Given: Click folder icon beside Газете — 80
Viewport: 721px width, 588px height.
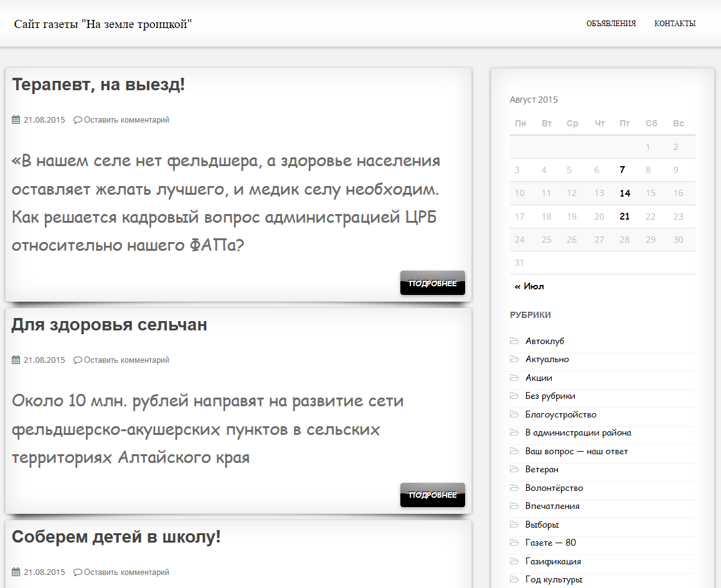Looking at the screenshot, I should (x=514, y=543).
